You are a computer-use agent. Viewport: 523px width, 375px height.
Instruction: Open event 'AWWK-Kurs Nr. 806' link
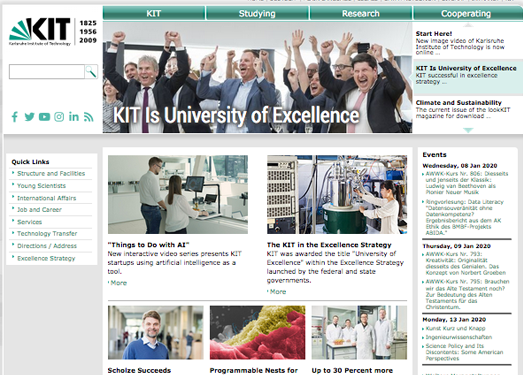coord(467,183)
